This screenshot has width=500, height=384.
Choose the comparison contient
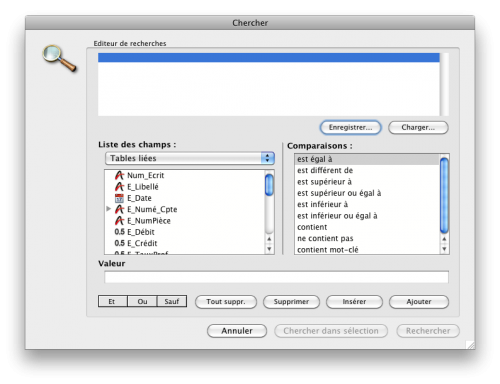click(x=367, y=227)
